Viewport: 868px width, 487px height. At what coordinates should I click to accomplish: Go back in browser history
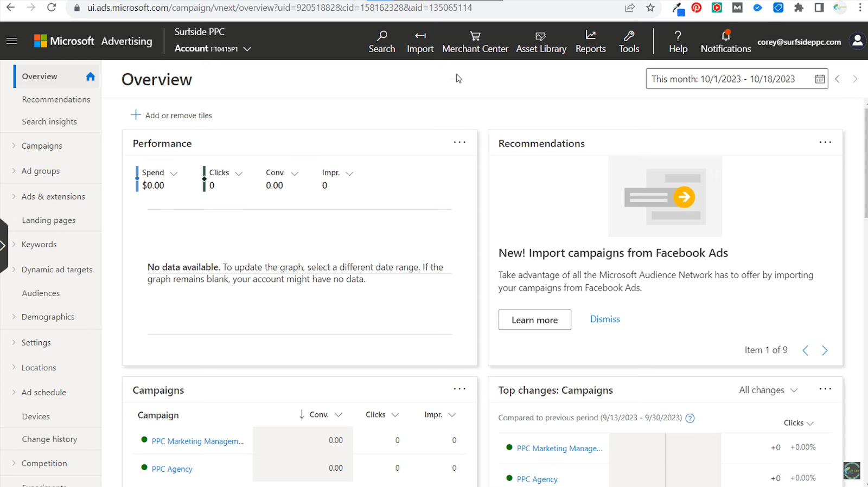point(10,8)
